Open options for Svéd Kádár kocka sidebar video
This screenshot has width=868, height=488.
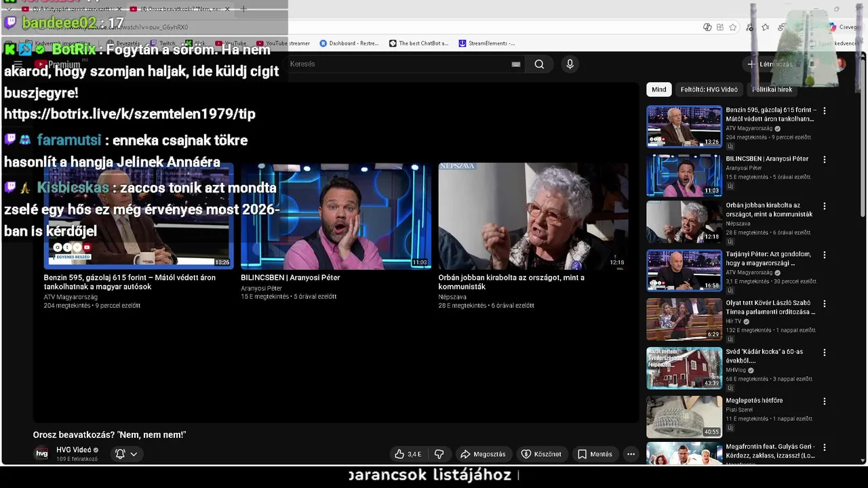[825, 352]
